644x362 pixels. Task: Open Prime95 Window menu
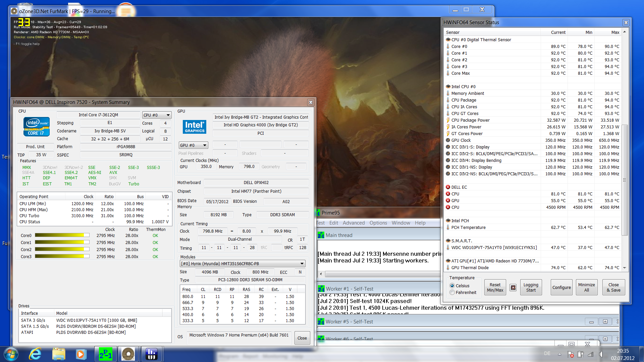click(x=401, y=223)
